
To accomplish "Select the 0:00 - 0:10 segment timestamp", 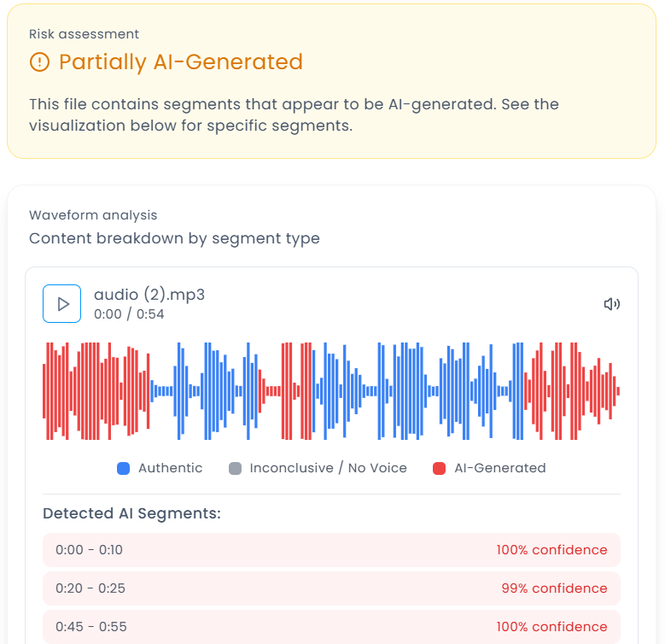I will 89,550.
